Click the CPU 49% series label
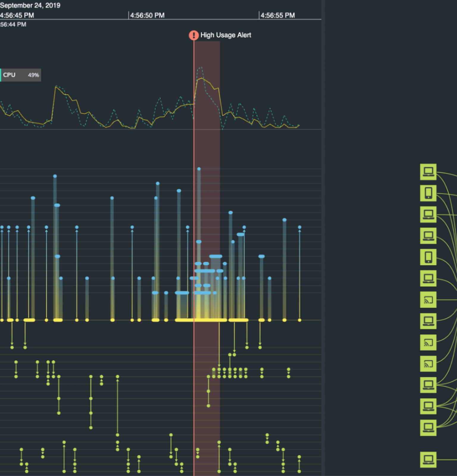457x476 pixels. [21, 75]
